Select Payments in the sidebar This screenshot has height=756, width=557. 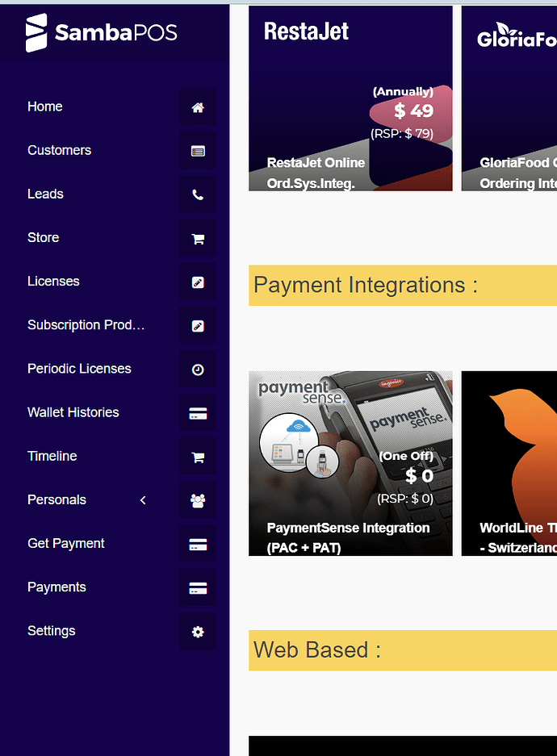(57, 587)
